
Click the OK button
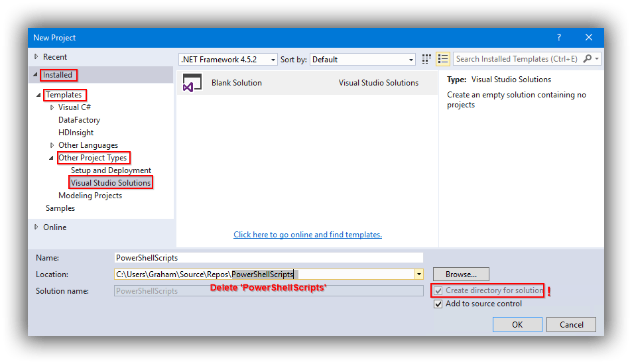[517, 324]
